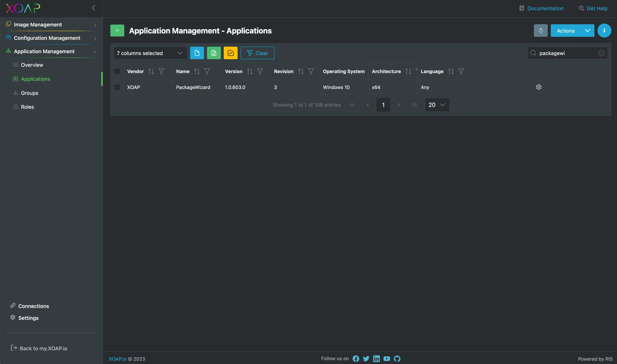Open the Applications page
This screenshot has width=617, height=364.
[36, 79]
